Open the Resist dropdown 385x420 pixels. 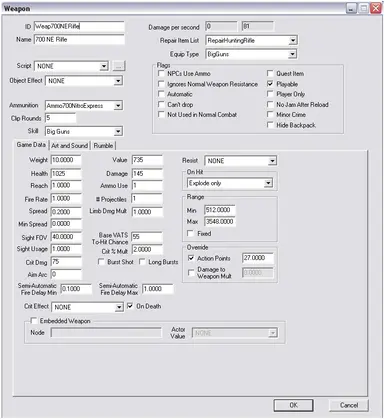241,161
